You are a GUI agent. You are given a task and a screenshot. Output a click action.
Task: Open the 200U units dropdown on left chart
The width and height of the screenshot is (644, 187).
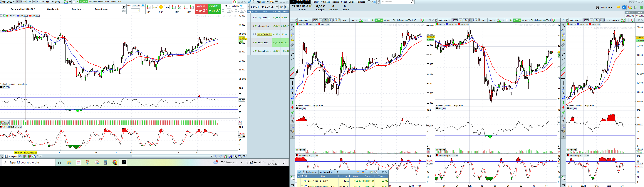click(x=58, y=2)
